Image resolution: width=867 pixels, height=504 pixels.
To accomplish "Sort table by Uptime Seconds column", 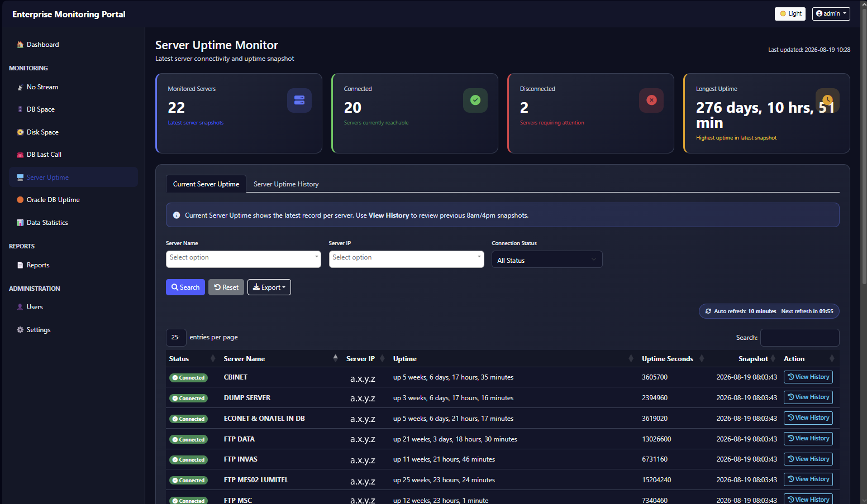I will (x=673, y=358).
